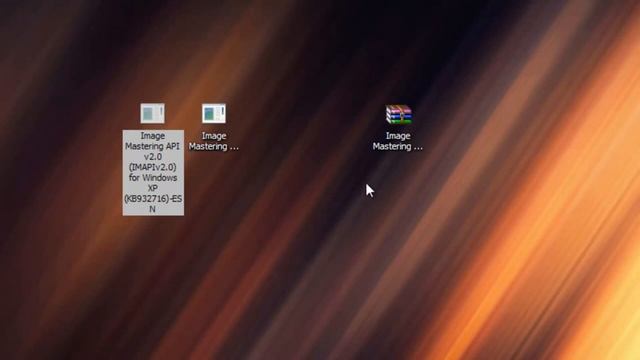Viewport: 640px width, 360px height.
Task: Click the 'Image Mastering ...' label under WinRAR archive
Action: pyautogui.click(x=398, y=141)
